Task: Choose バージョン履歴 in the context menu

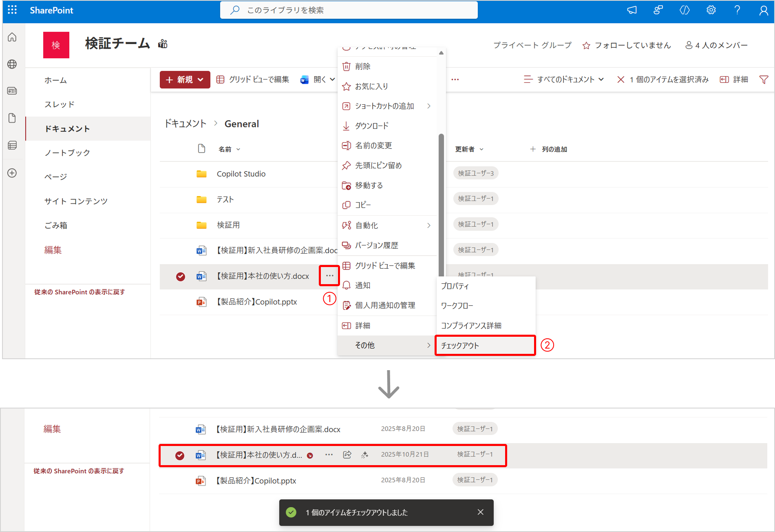Action: 376,245
